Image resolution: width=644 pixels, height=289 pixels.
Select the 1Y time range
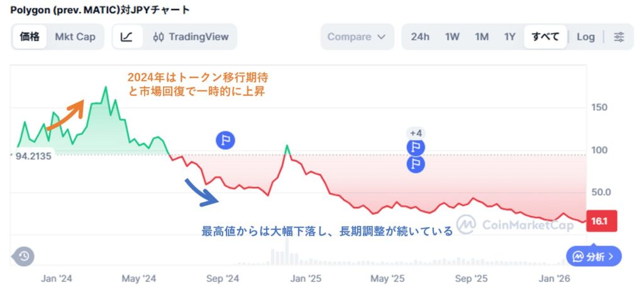point(509,37)
